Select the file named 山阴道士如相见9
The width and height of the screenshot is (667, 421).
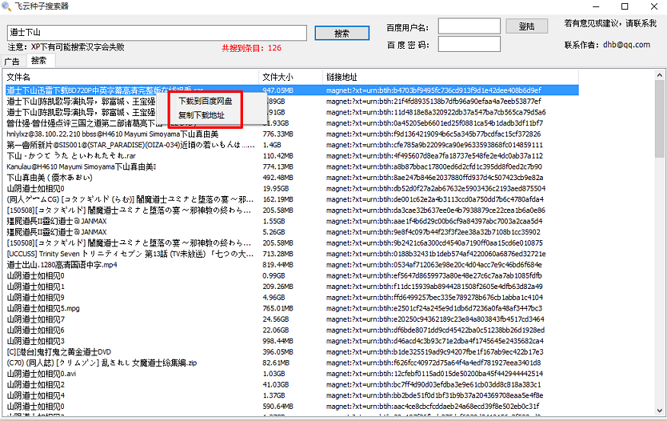(35, 297)
